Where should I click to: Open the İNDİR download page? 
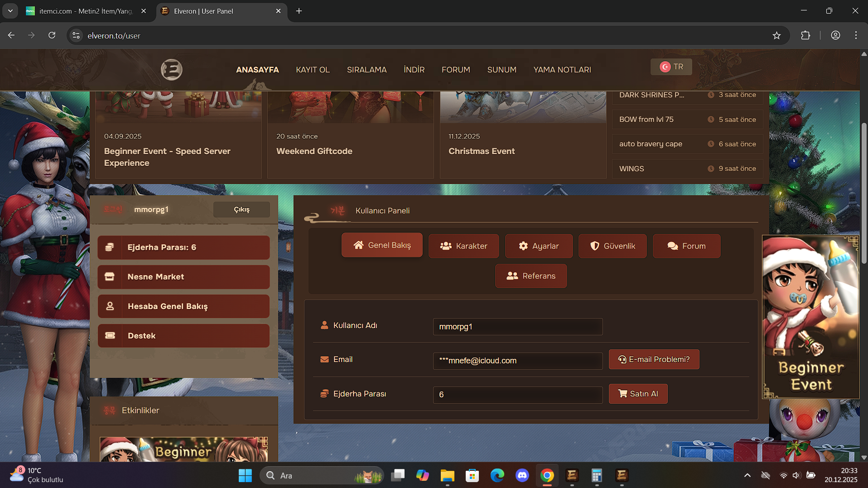(x=414, y=70)
